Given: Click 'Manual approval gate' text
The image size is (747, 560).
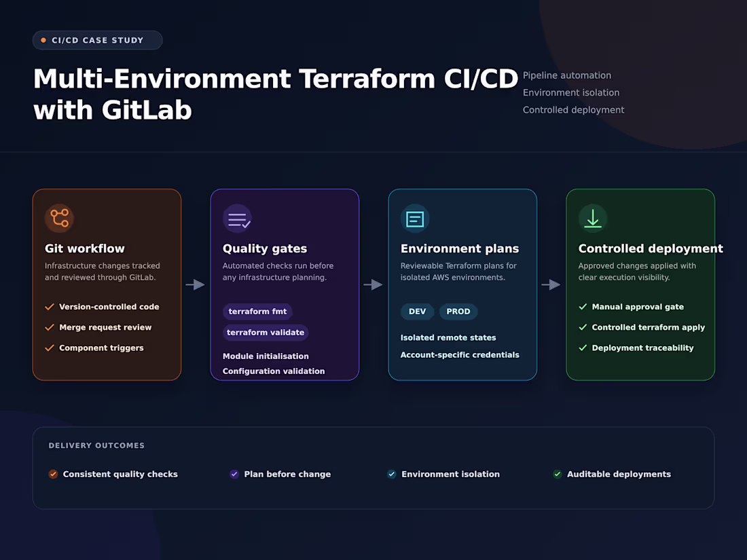Looking at the screenshot, I should [x=638, y=307].
